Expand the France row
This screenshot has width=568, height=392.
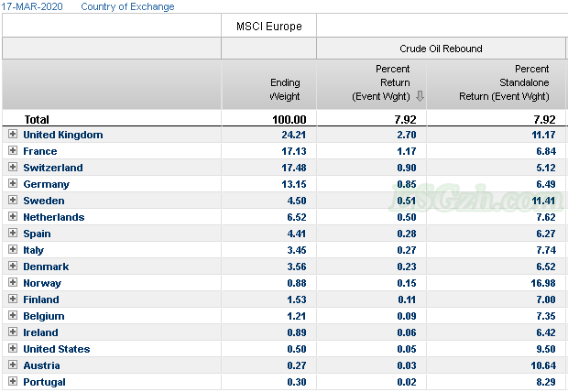tap(13, 150)
